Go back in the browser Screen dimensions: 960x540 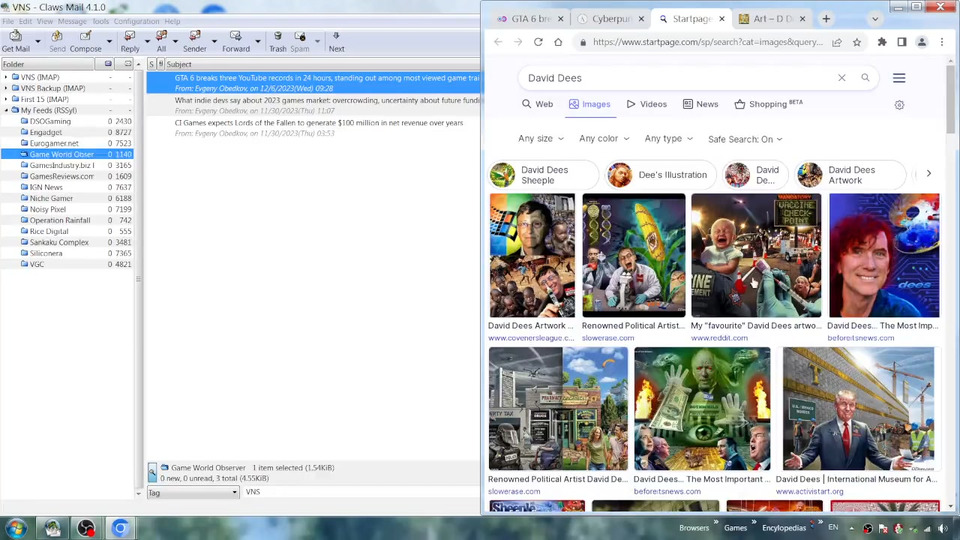[498, 42]
